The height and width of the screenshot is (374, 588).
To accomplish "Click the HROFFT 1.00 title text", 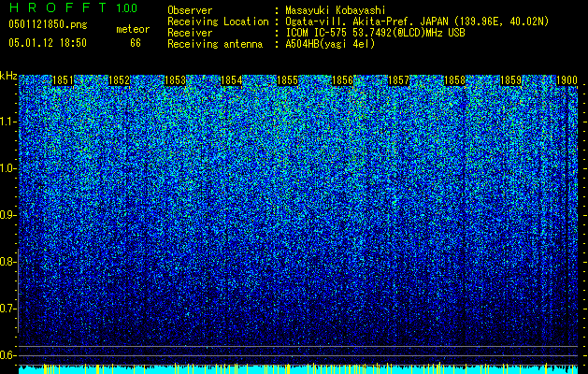I will pyautogui.click(x=73, y=7).
